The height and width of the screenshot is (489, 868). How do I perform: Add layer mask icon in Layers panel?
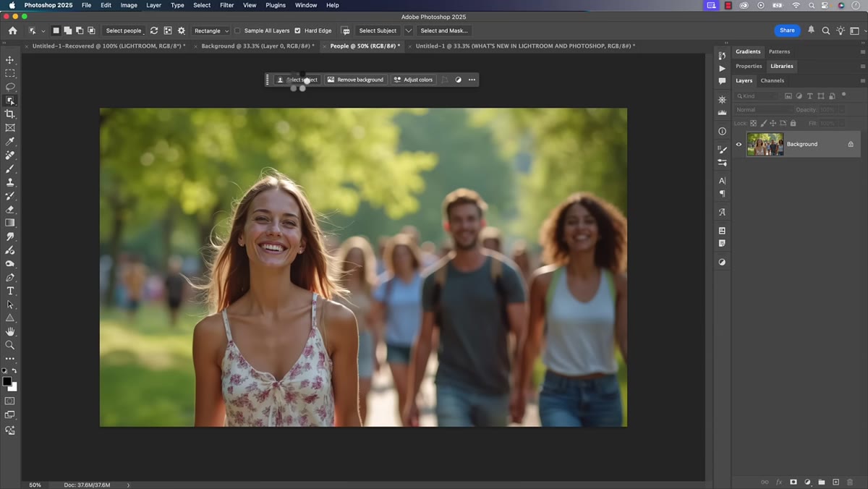(x=793, y=482)
